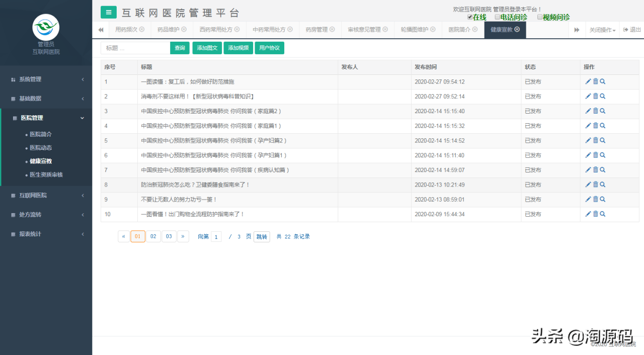
Task: Close the 轮播图维护 tab
Action: pyautogui.click(x=433, y=30)
